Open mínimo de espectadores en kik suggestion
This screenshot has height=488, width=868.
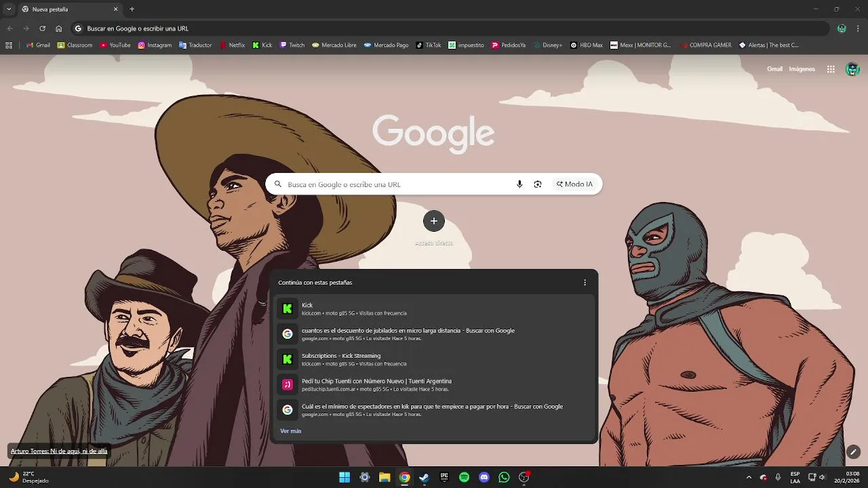coord(434,410)
